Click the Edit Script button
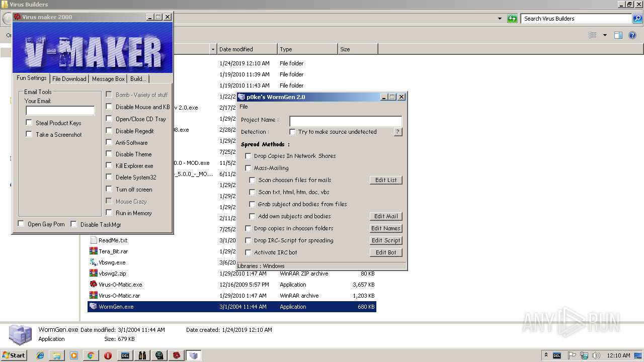Screen dimensions: 644x362 386,240
